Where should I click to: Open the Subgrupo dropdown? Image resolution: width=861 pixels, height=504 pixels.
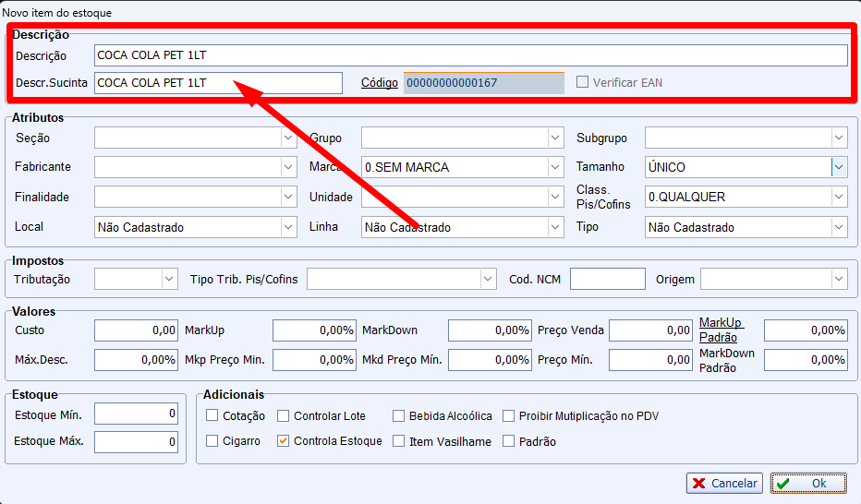click(x=839, y=138)
